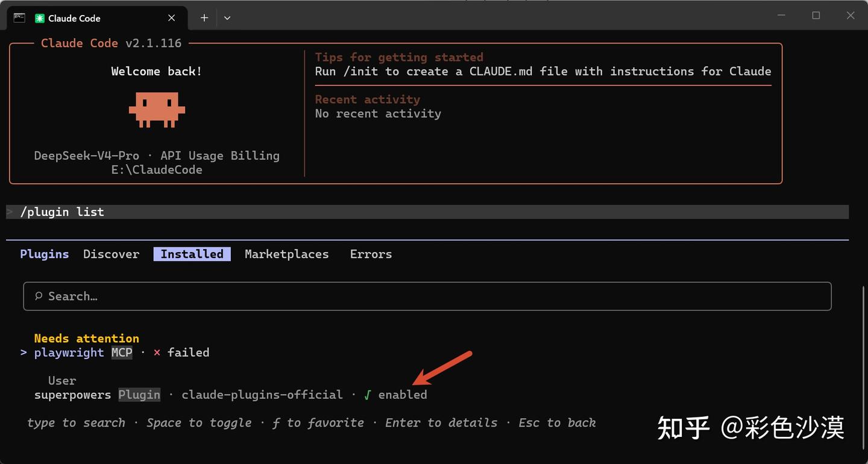
Task: Switch to the Discover tab
Action: tap(112, 254)
